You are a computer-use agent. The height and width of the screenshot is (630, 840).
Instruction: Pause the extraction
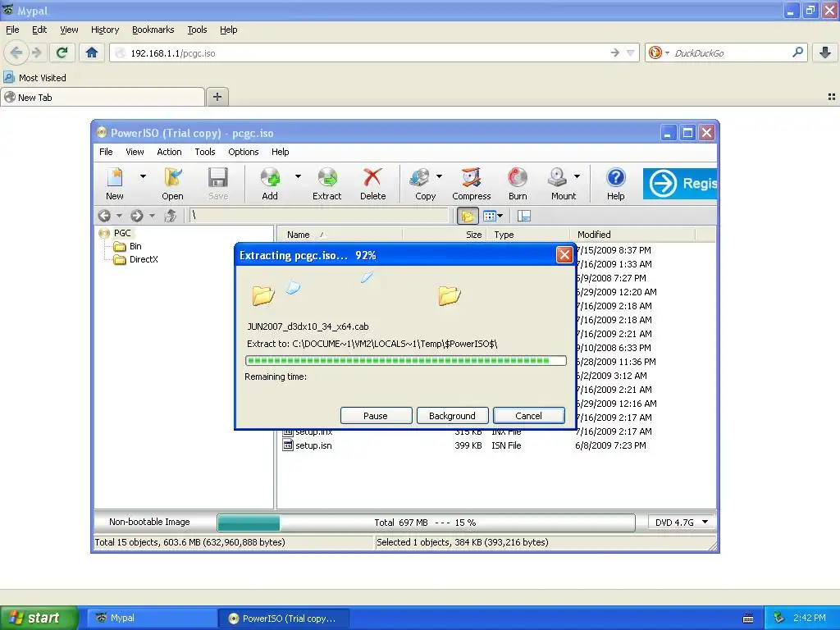pyautogui.click(x=376, y=416)
